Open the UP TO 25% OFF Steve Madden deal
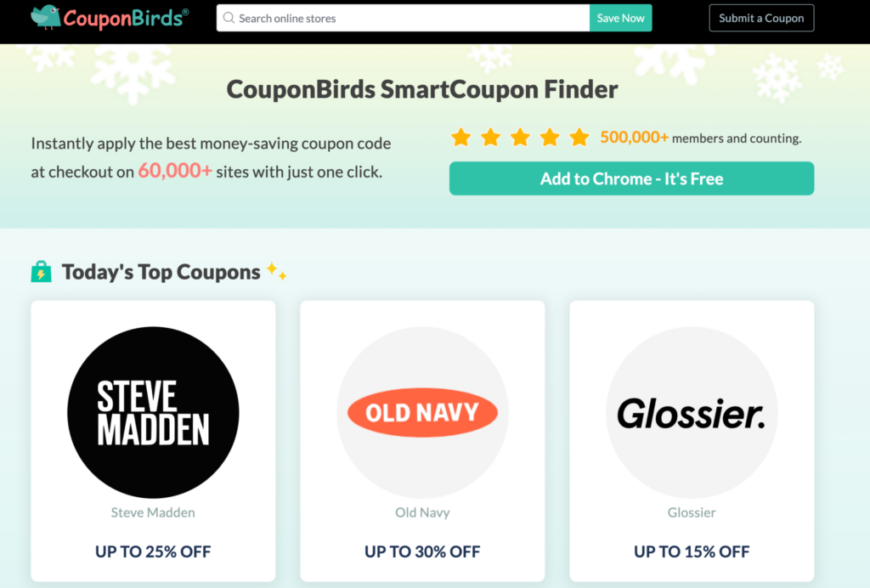 click(153, 551)
